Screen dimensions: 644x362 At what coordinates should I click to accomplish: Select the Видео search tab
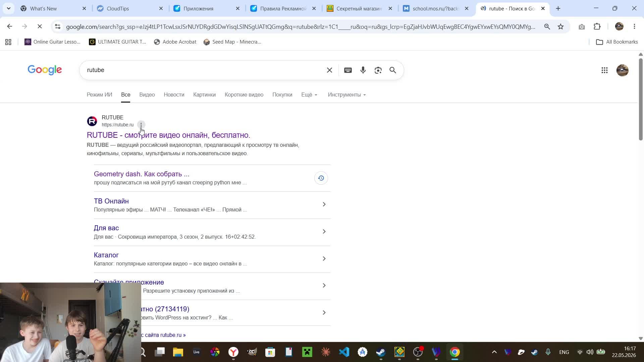click(x=147, y=95)
